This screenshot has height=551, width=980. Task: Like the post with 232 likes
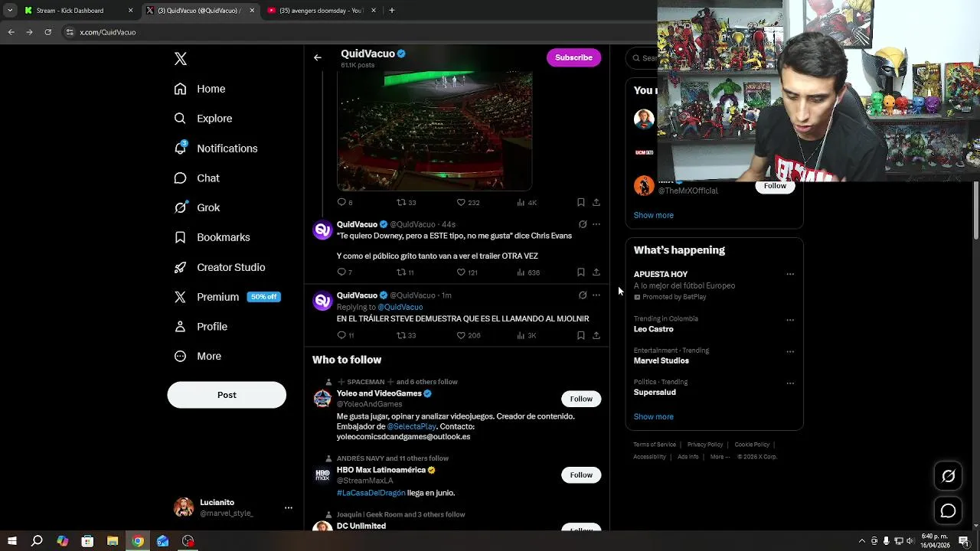(468, 203)
